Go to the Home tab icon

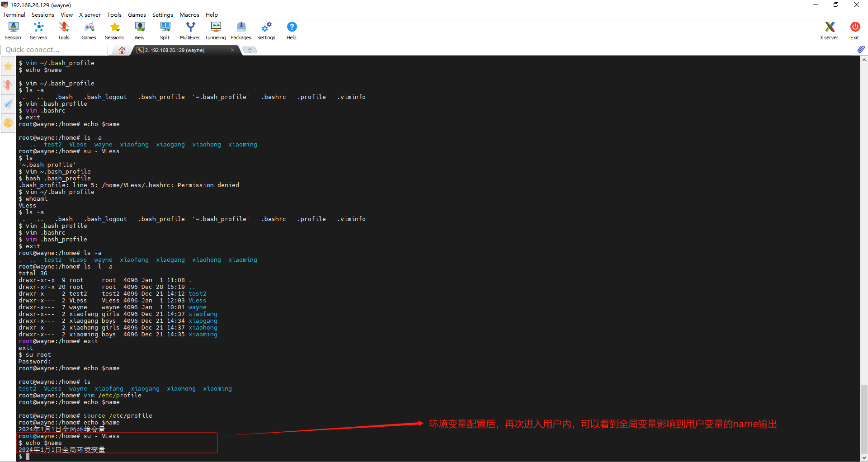[x=122, y=50]
